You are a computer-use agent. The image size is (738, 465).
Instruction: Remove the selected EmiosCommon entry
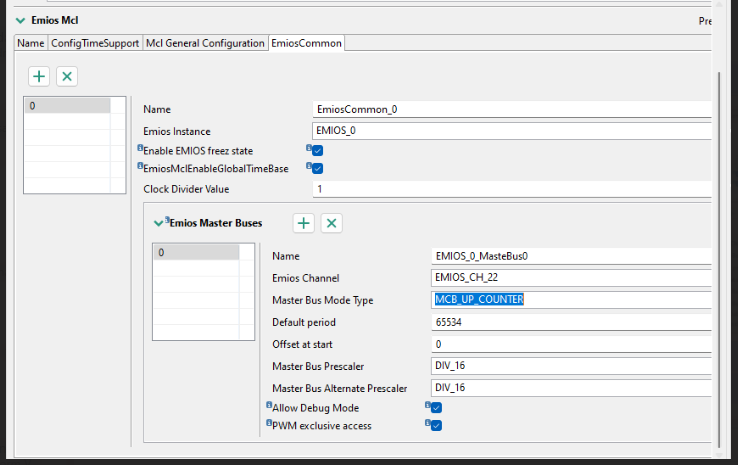click(x=67, y=76)
